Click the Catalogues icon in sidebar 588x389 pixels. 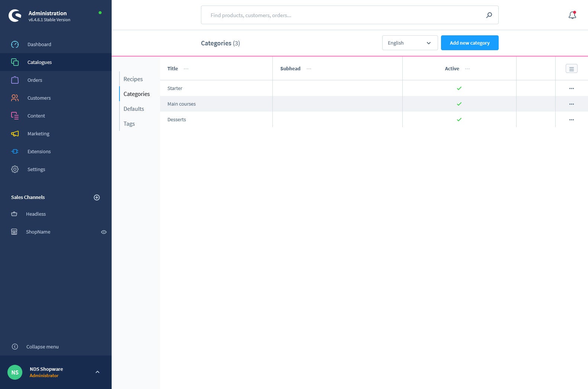pos(15,62)
